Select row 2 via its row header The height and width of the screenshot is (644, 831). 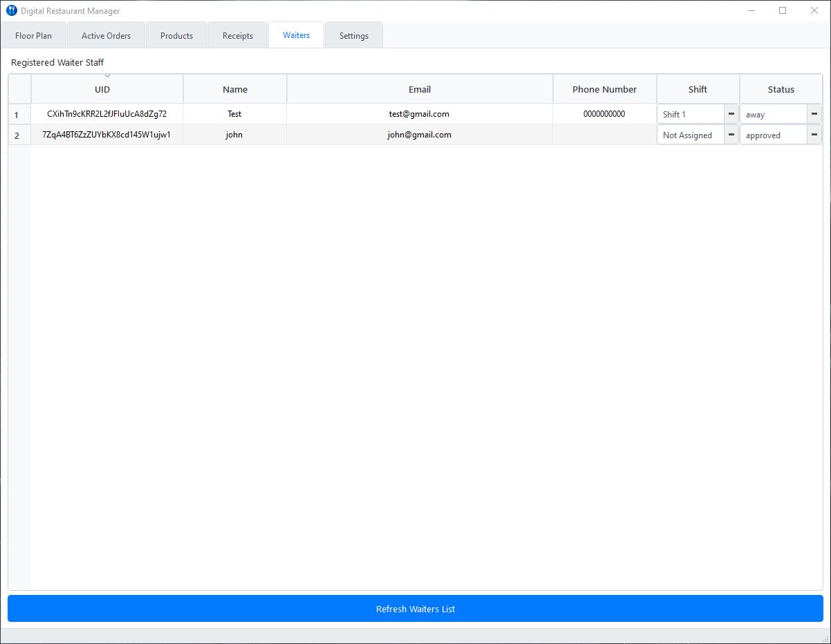click(17, 135)
